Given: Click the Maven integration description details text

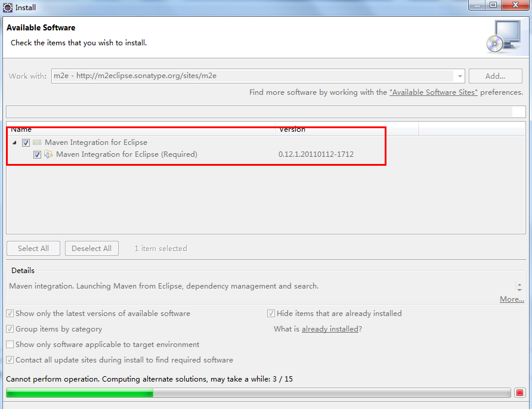Looking at the screenshot, I should click(163, 286).
